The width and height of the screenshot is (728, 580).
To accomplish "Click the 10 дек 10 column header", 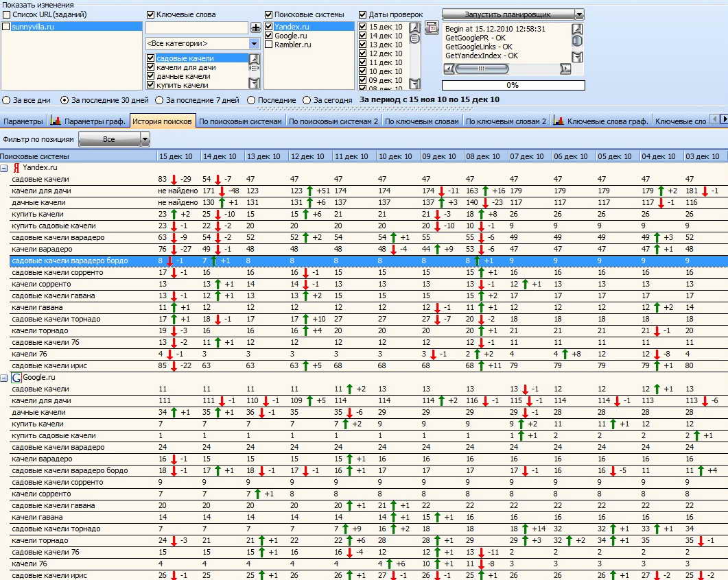I will (x=397, y=156).
